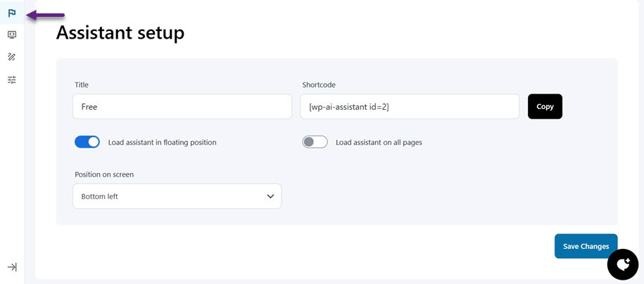This screenshot has height=284, width=644.
Task: Click the Assistant setup heading
Action: point(120,32)
